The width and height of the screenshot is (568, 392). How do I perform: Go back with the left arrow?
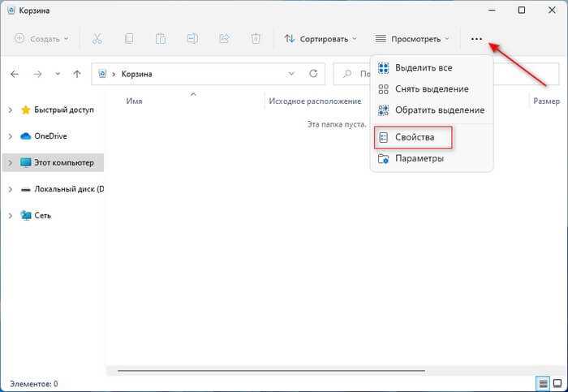15,75
